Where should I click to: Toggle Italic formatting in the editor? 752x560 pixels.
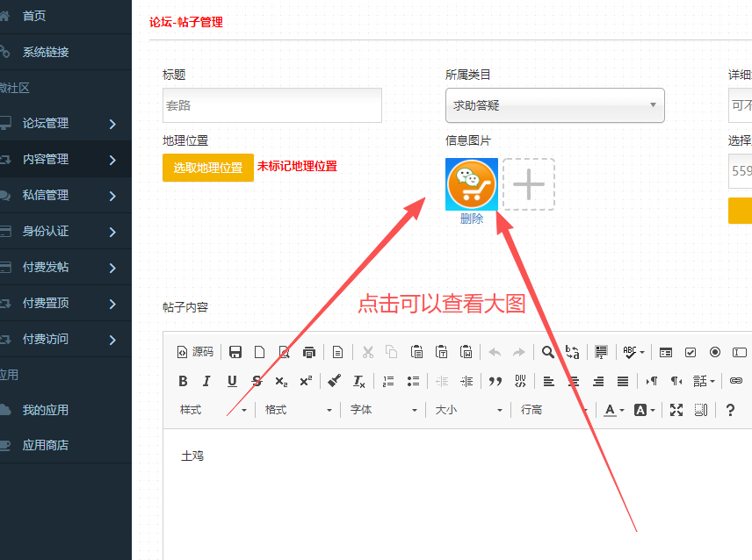click(206, 381)
